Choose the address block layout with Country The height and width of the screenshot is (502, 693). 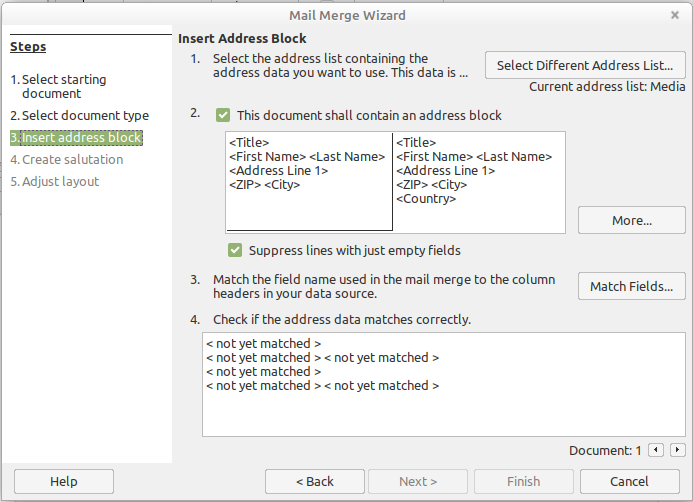pos(479,181)
